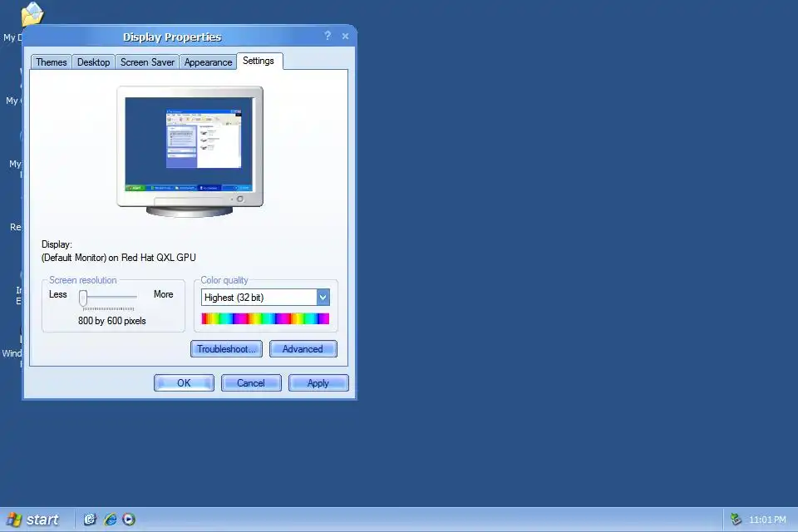The width and height of the screenshot is (798, 532).
Task: Open the Color quality dropdown
Action: [265, 298]
